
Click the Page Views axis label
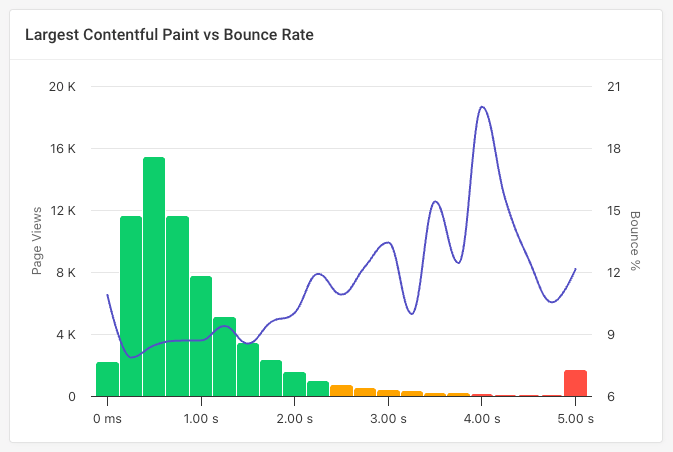tap(37, 241)
